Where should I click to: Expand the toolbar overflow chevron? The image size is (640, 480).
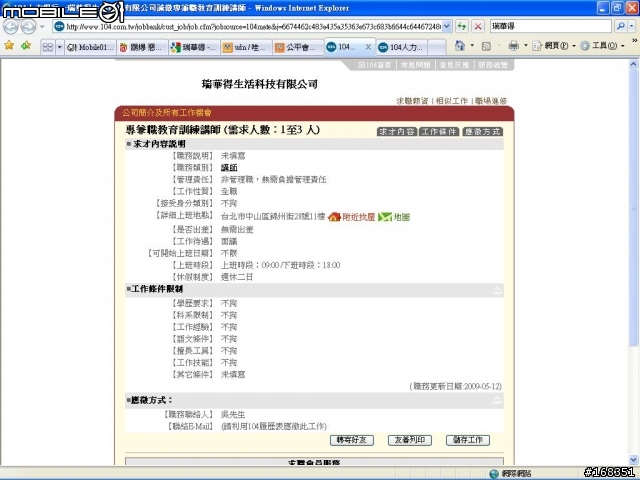[634, 41]
